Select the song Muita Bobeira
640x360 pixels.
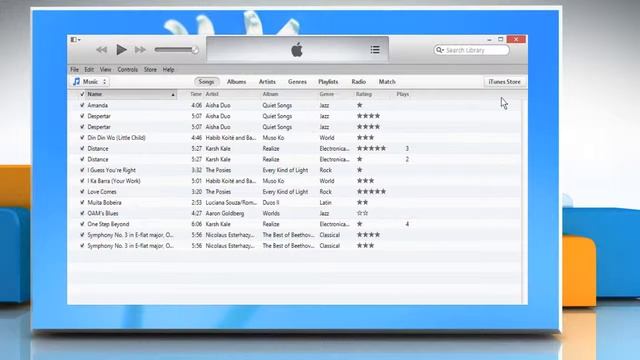tap(104, 203)
